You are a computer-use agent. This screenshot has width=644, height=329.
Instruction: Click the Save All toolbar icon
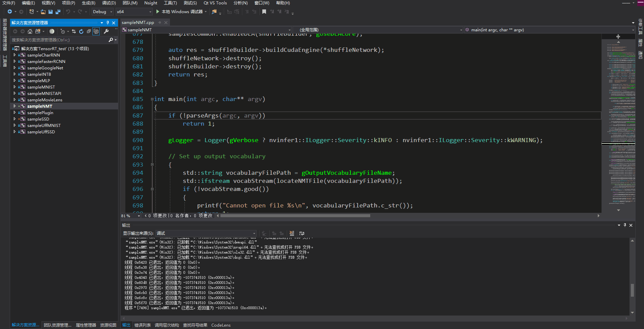(x=58, y=12)
